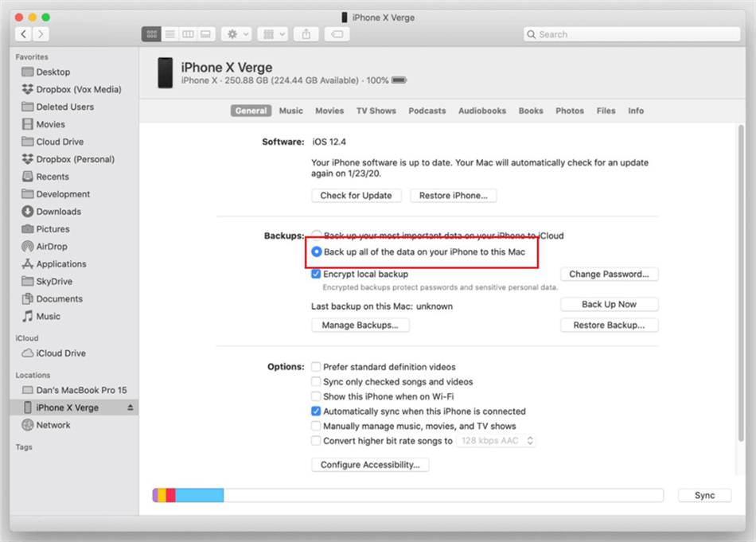The image size is (756, 542).
Task: Switch to the Movies tab
Action: click(x=329, y=111)
